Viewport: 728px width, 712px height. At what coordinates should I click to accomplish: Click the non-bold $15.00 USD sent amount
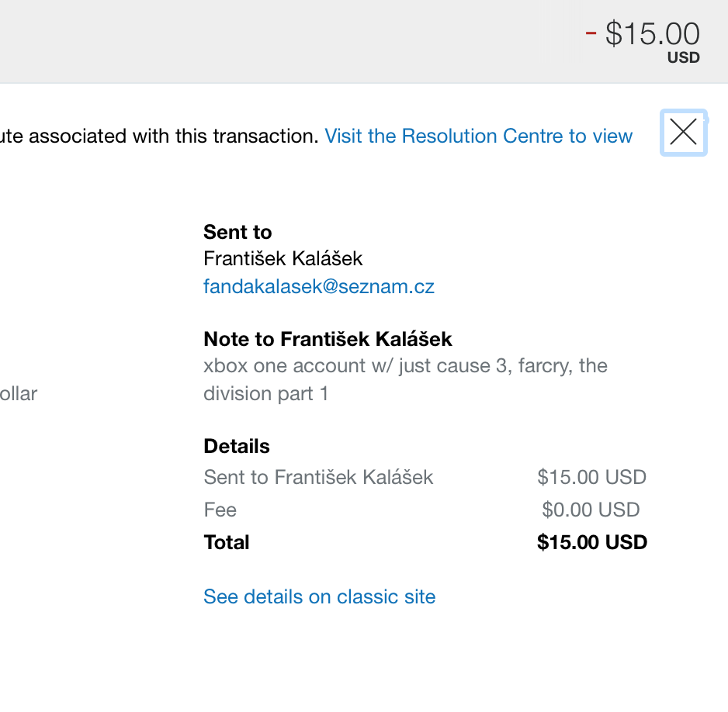(x=591, y=477)
